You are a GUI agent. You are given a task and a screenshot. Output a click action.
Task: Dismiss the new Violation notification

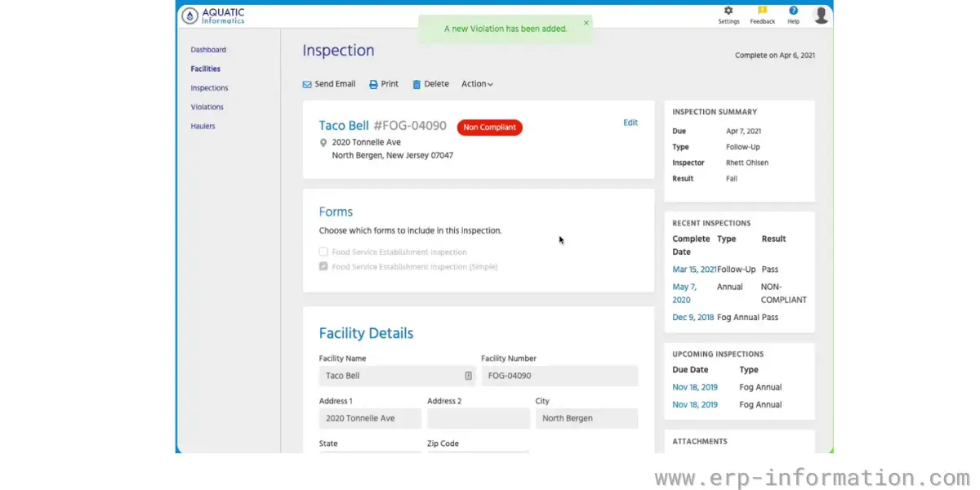pos(586,23)
